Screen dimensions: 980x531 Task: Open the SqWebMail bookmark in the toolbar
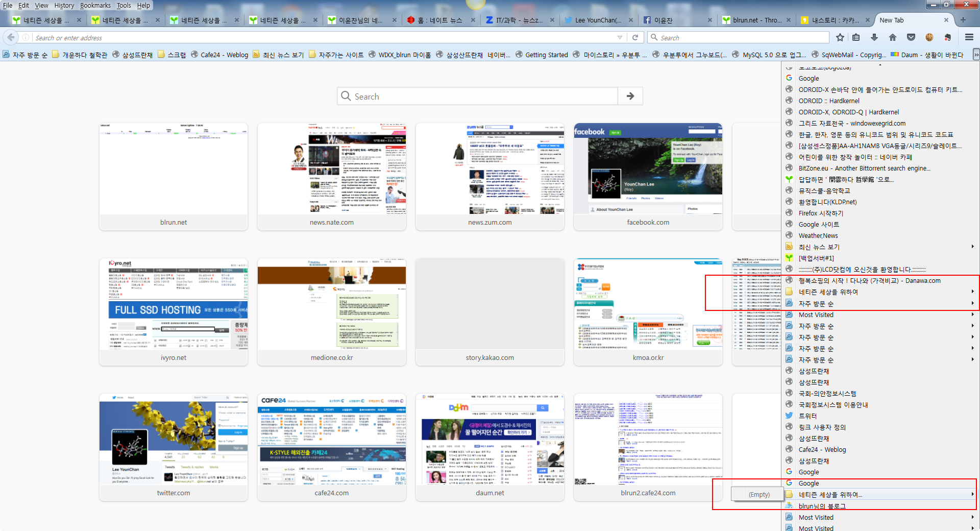click(x=849, y=55)
